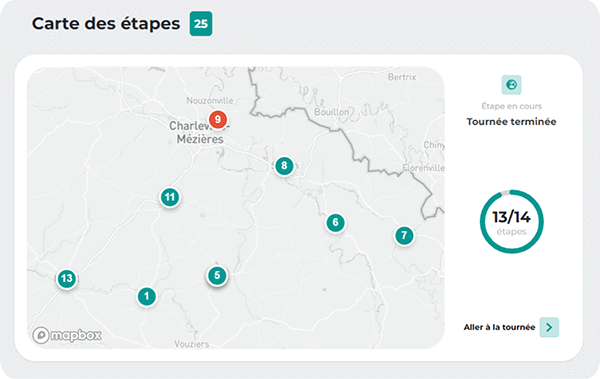Click the "Aller à la tournée" link

[499, 327]
